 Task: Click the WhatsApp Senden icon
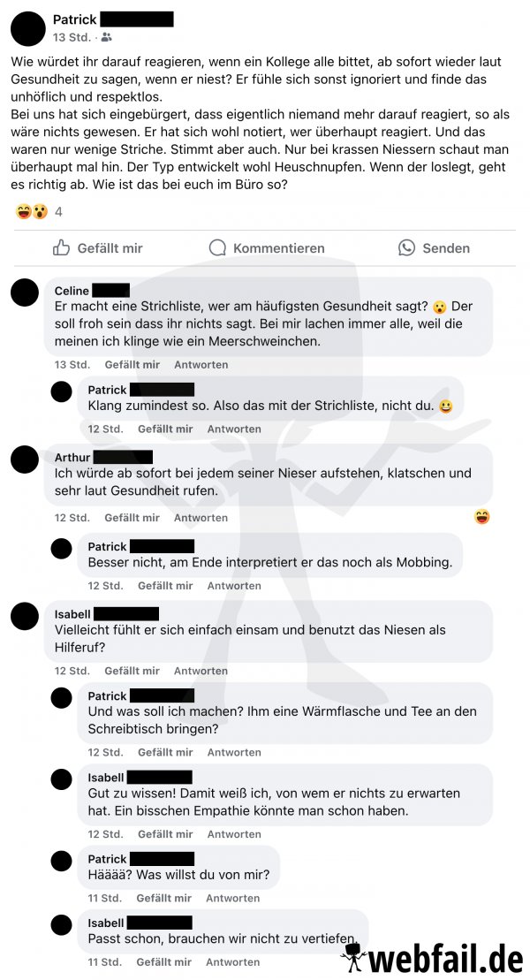[406, 247]
